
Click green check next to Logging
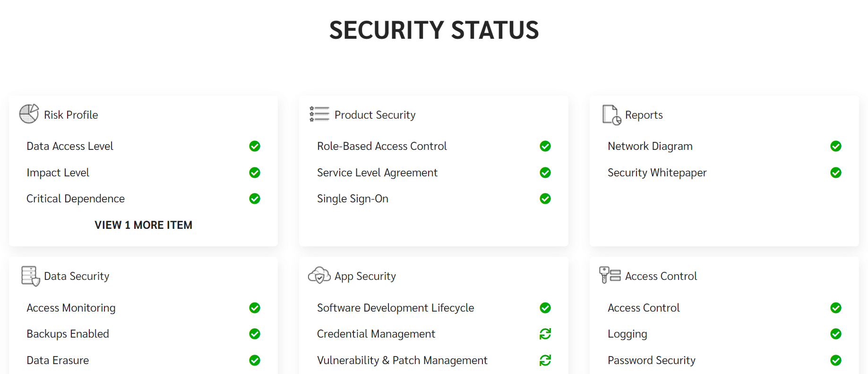pyautogui.click(x=836, y=334)
